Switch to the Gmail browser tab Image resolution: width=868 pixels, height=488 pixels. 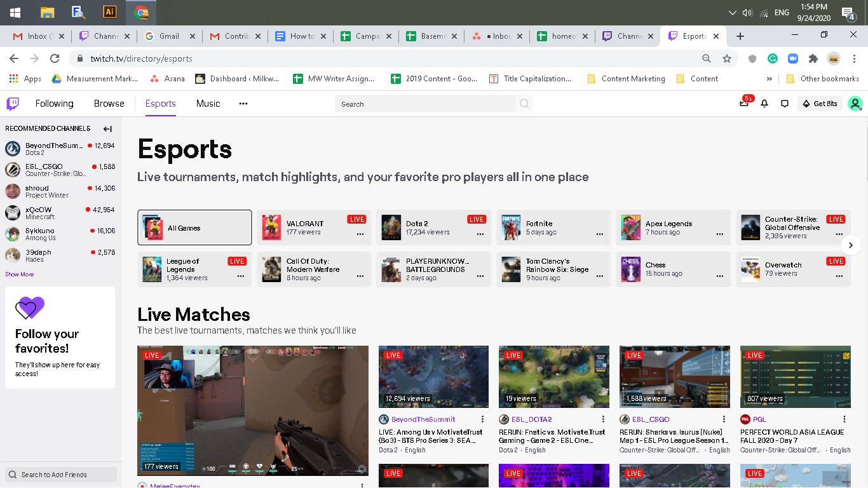169,36
